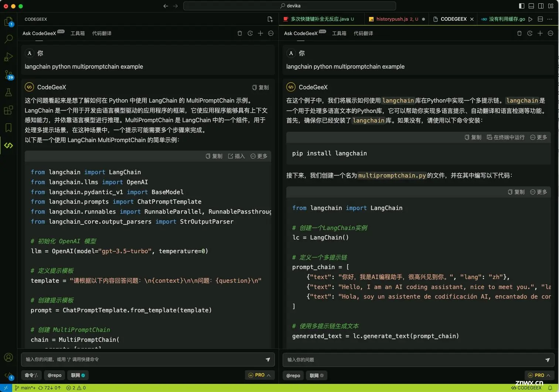559x392 pixels.
Task: Open 更多 menu on pip install block
Action: click(x=539, y=137)
